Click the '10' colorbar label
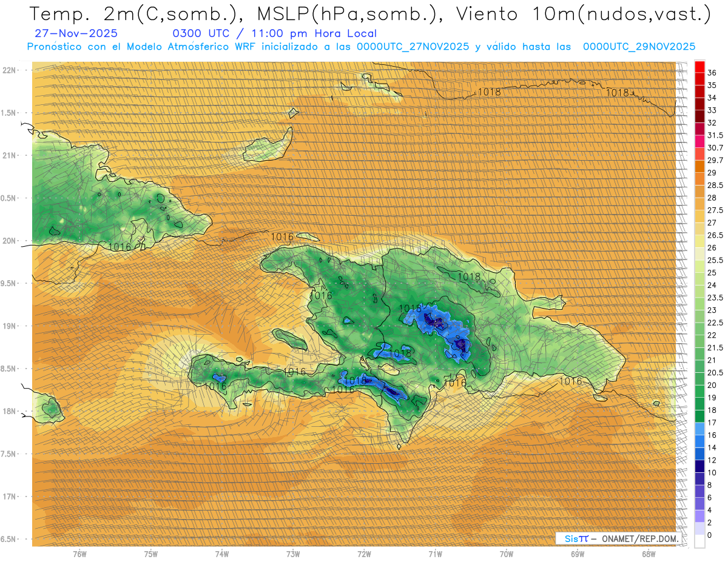Viewport: 728px width, 562px height. pos(712,473)
